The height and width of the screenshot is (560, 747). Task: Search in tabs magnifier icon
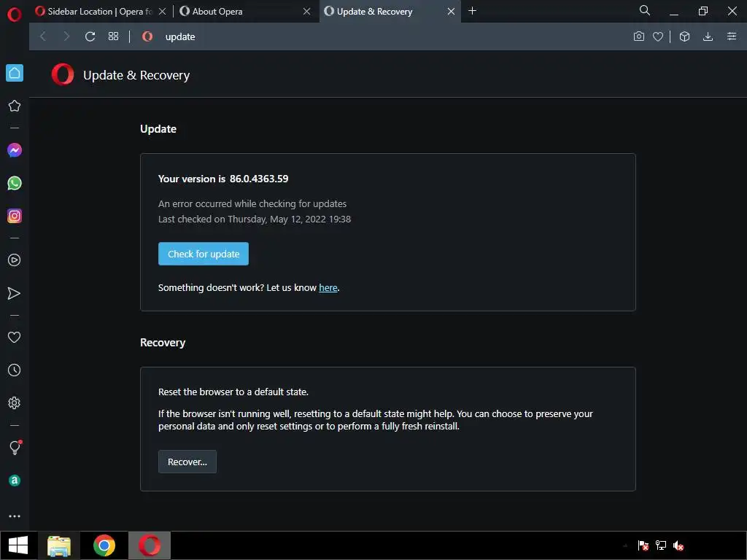(645, 10)
